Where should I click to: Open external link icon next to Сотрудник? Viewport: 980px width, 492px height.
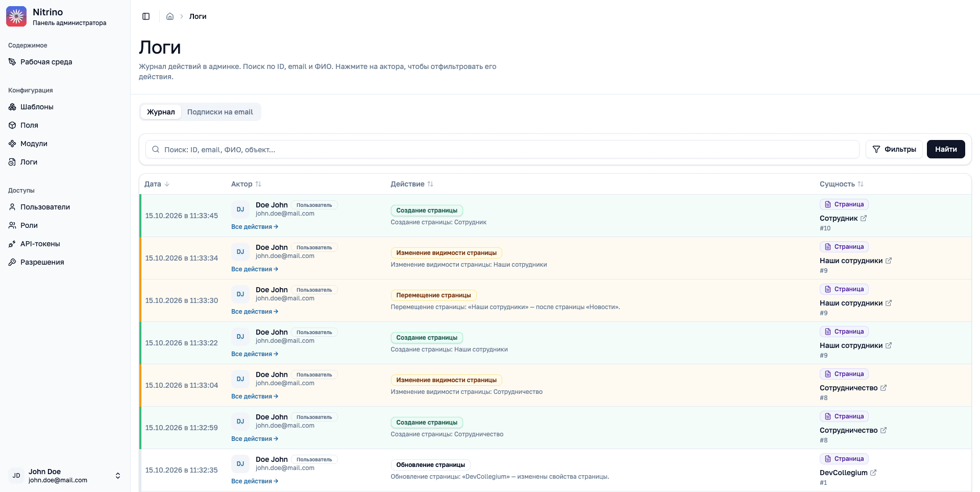pyautogui.click(x=864, y=218)
